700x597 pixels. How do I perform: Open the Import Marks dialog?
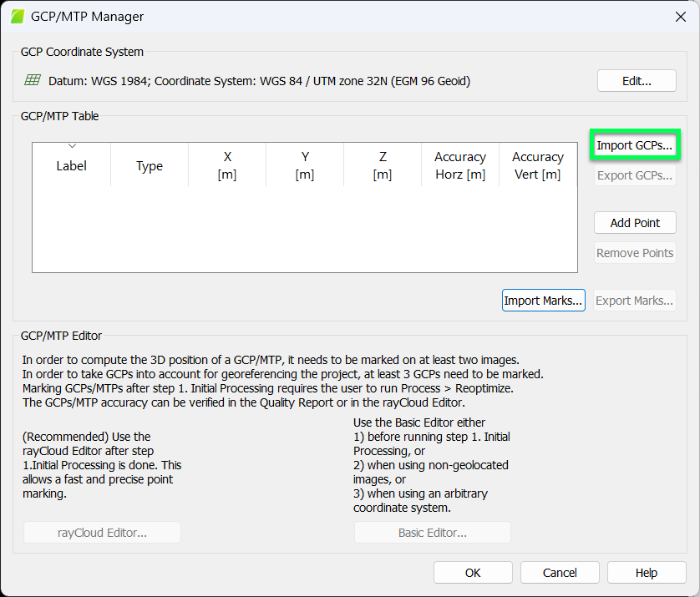(543, 300)
